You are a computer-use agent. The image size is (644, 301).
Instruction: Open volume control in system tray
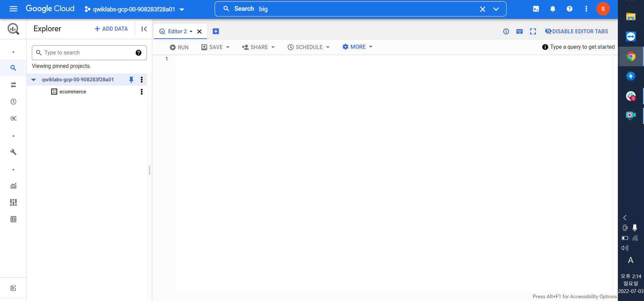pos(625,248)
